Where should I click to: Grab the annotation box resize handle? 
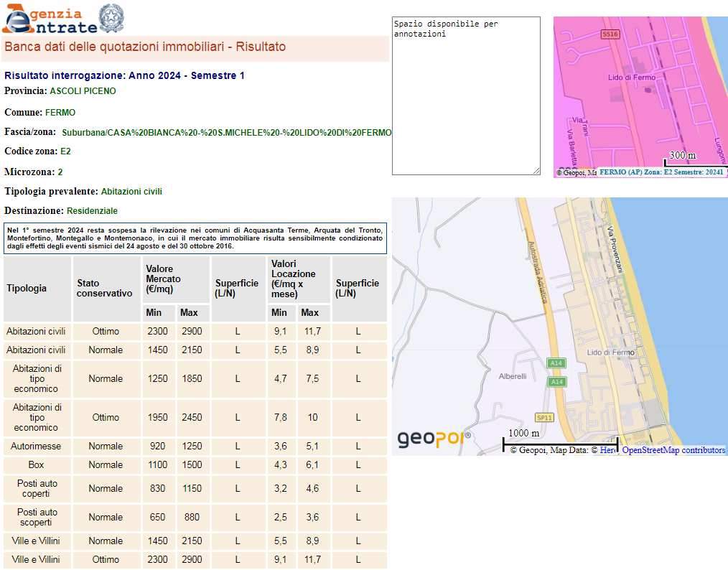click(536, 171)
